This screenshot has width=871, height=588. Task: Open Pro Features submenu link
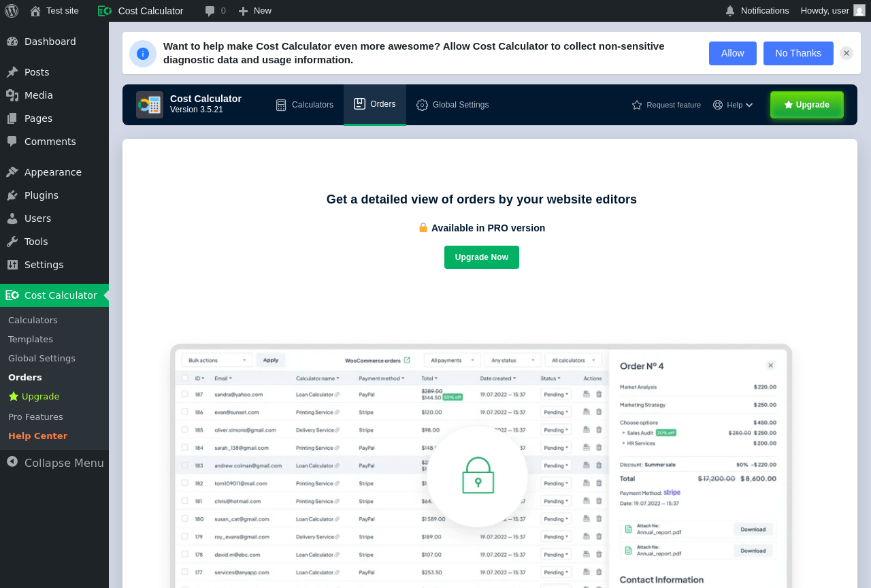coord(35,416)
